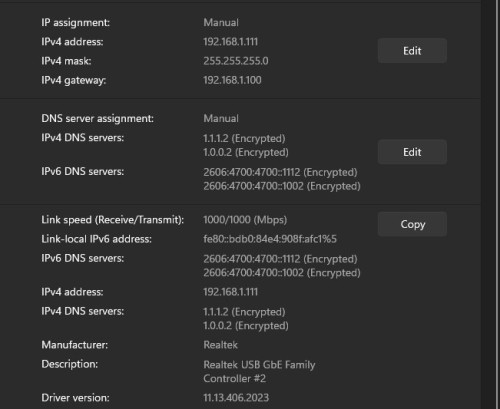Select the Realtek USB GbE Family Controller description
This screenshot has height=409, width=500.
pos(259,372)
